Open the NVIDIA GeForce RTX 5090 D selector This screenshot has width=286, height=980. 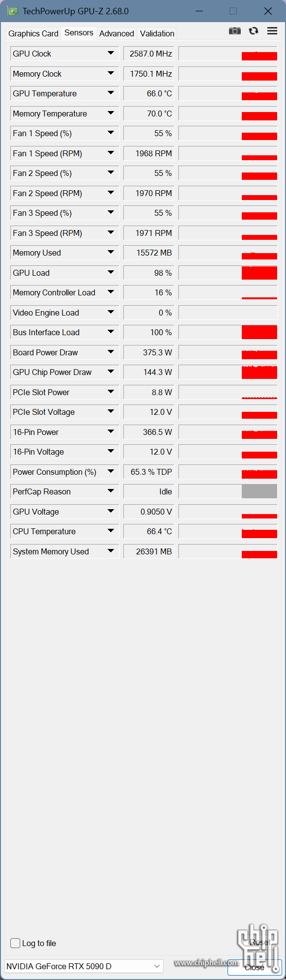[x=84, y=966]
